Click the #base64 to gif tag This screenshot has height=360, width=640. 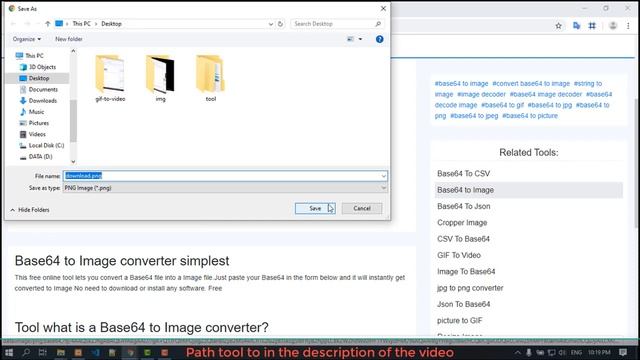point(502,105)
